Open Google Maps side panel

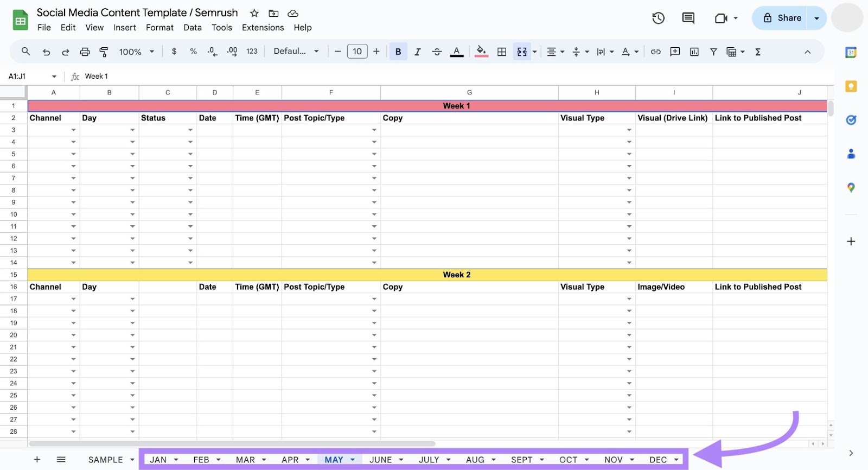tap(851, 188)
